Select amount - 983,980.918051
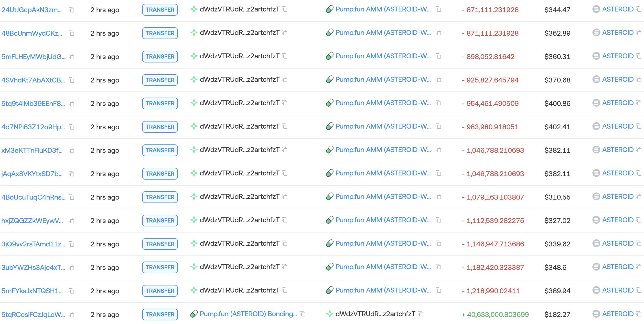Viewport: 644px width, 324px height. coord(490,127)
